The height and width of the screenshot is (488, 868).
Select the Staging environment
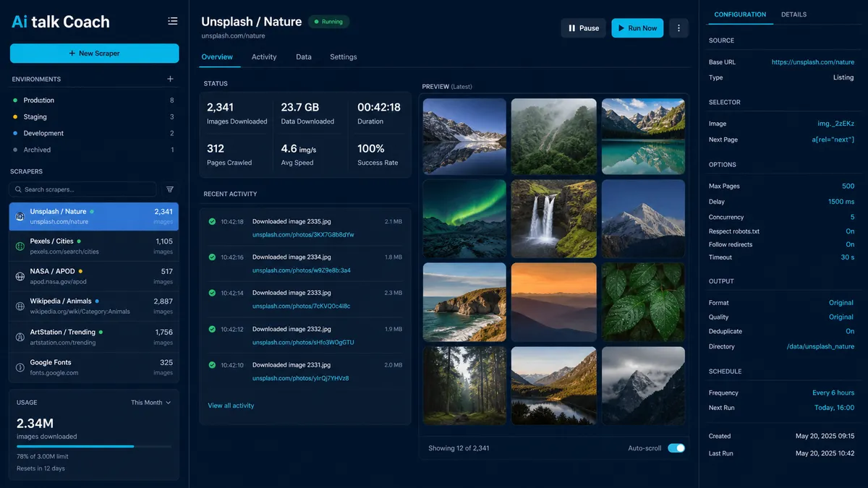click(93, 116)
